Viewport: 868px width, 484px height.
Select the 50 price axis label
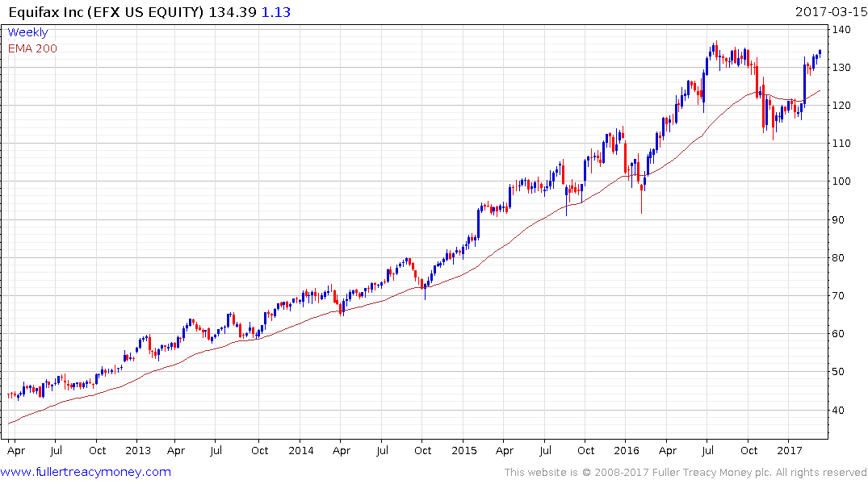[x=839, y=372]
